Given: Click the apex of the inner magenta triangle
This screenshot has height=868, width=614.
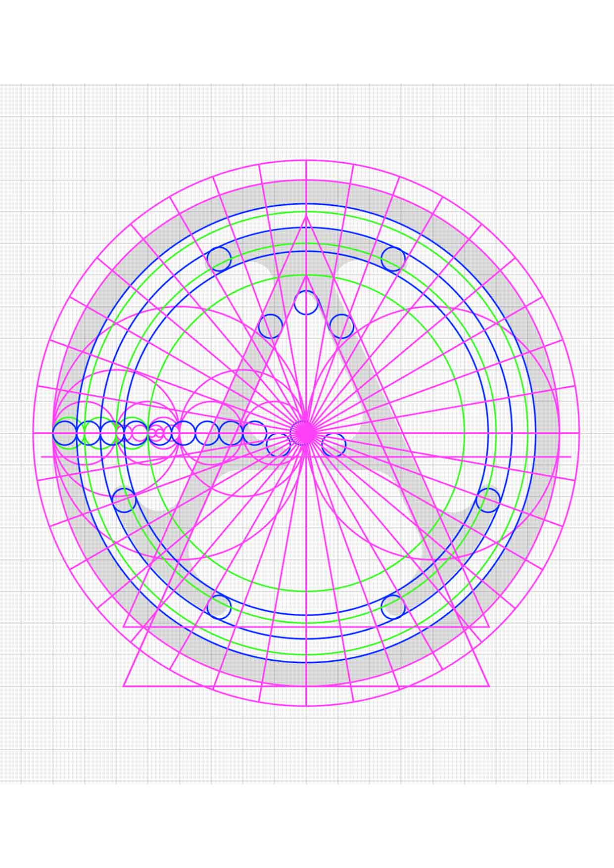Looking at the screenshot, I should (306, 275).
